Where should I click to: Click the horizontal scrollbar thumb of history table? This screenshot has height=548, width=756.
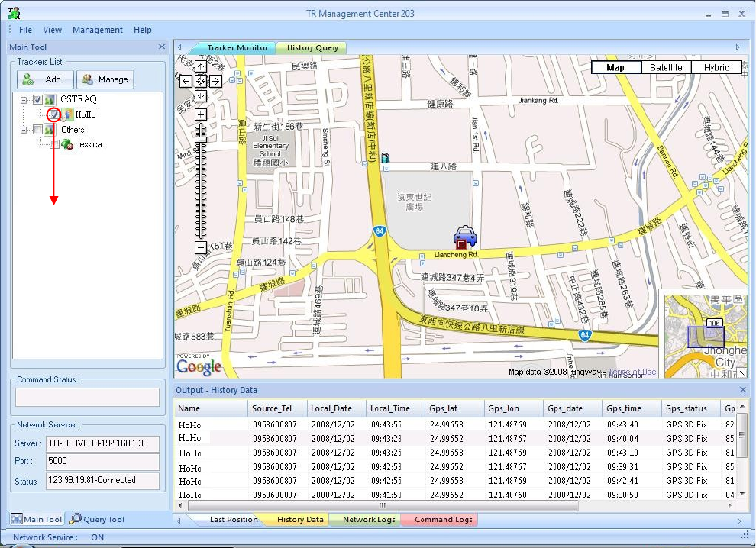pos(383,505)
